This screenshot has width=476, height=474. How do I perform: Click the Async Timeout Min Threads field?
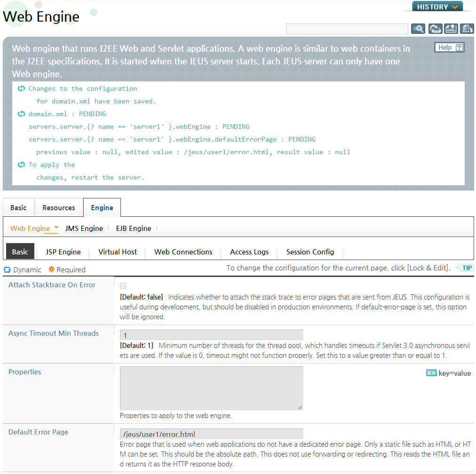coord(212,335)
